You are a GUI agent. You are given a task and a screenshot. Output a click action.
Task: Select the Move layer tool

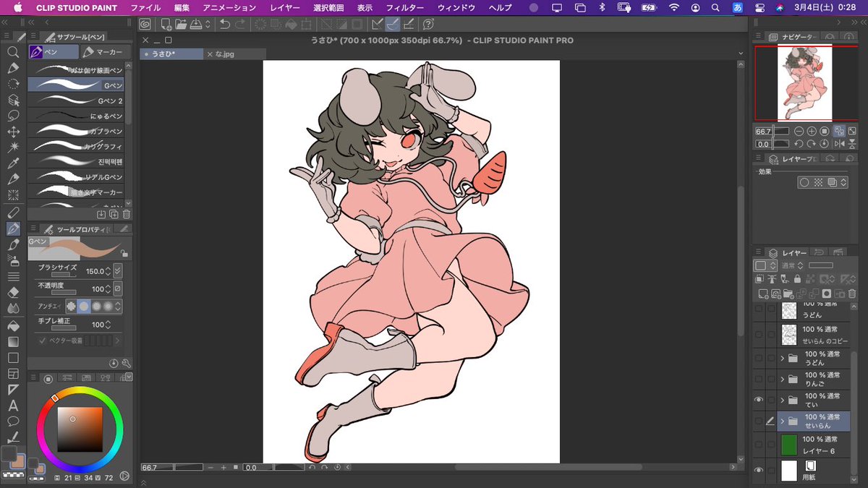13,132
